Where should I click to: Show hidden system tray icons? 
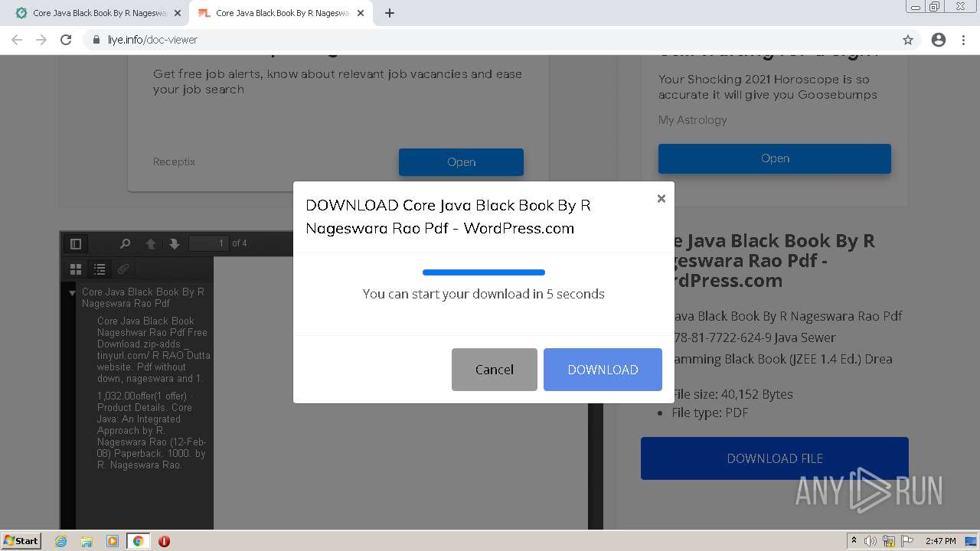point(854,541)
